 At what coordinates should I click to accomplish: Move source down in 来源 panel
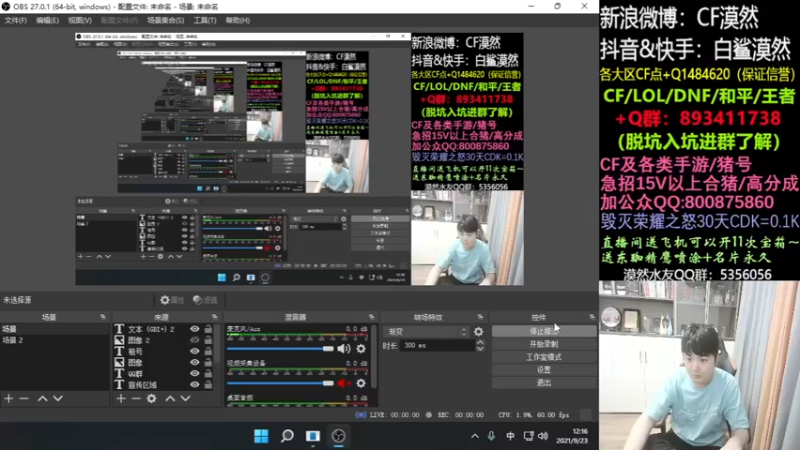click(x=185, y=398)
